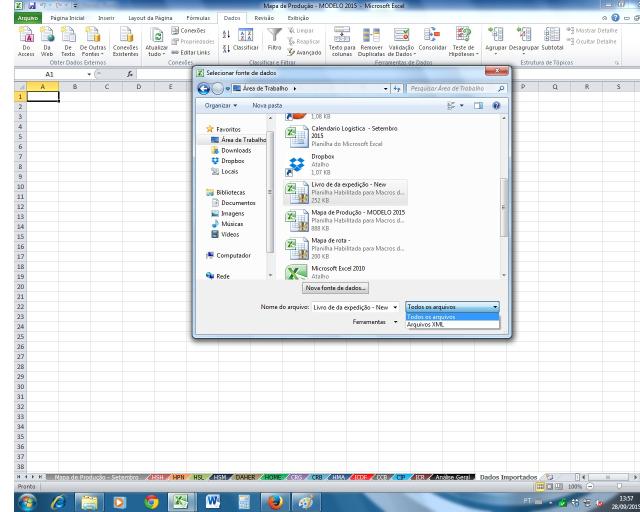Open the Teste de Hipóteses icon
640x512 pixels.
[463, 41]
